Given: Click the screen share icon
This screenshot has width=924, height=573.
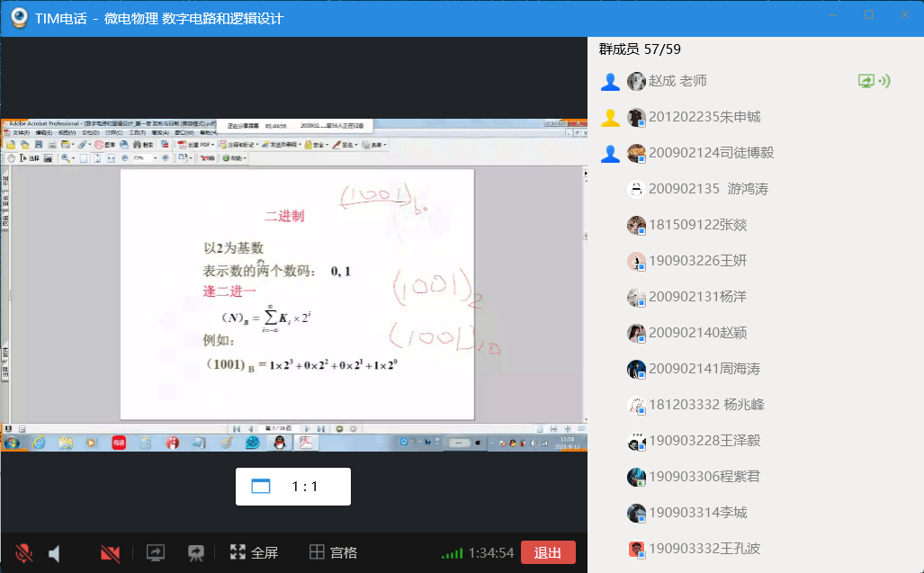Looking at the screenshot, I should [156, 552].
